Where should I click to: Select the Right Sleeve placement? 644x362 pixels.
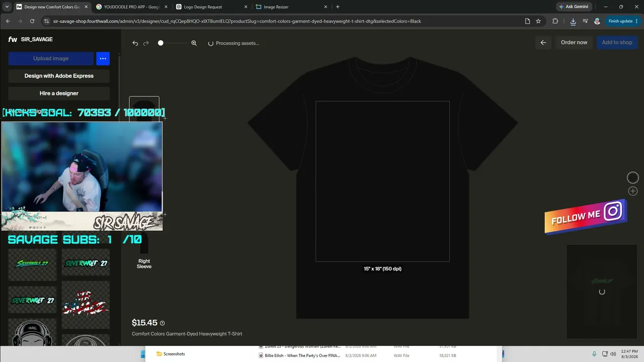click(x=144, y=263)
